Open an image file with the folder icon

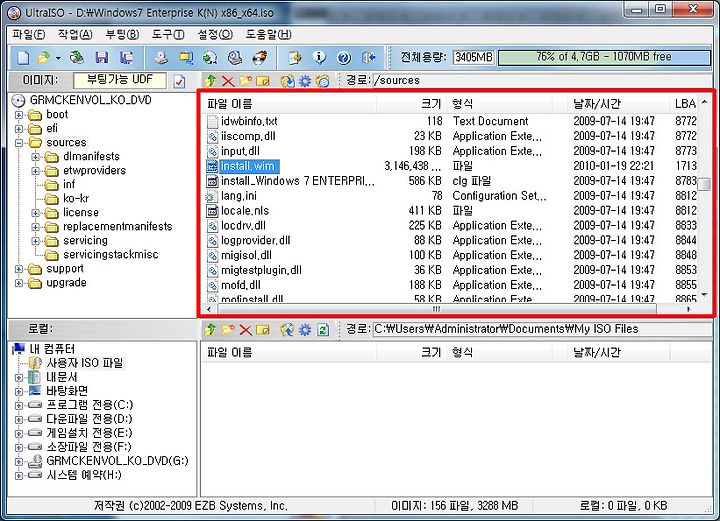43,57
